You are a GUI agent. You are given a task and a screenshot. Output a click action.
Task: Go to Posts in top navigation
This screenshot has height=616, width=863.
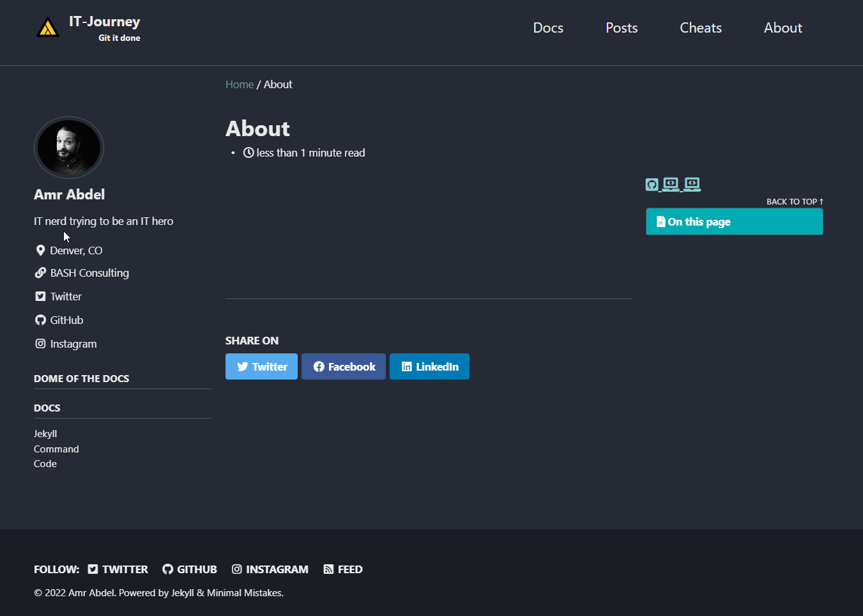tap(622, 28)
